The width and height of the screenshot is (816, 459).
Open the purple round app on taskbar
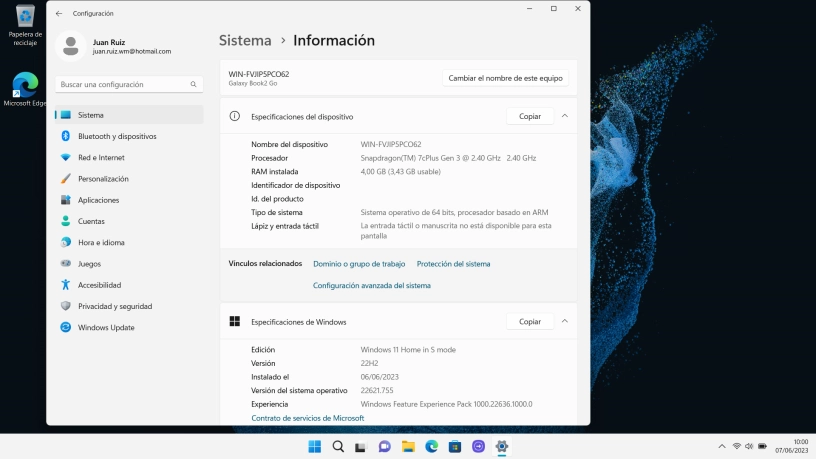[478, 447]
